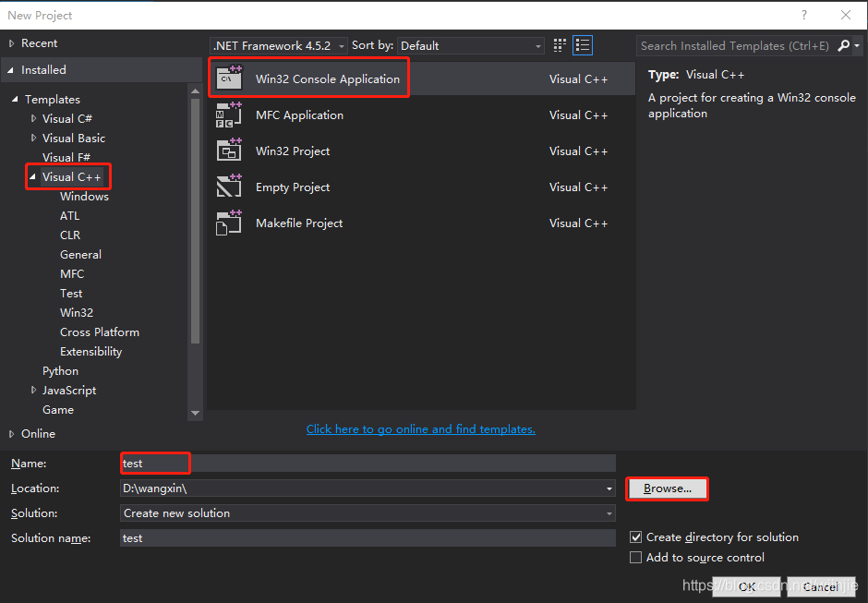Click the tree scrollbar up arrow

[195, 90]
